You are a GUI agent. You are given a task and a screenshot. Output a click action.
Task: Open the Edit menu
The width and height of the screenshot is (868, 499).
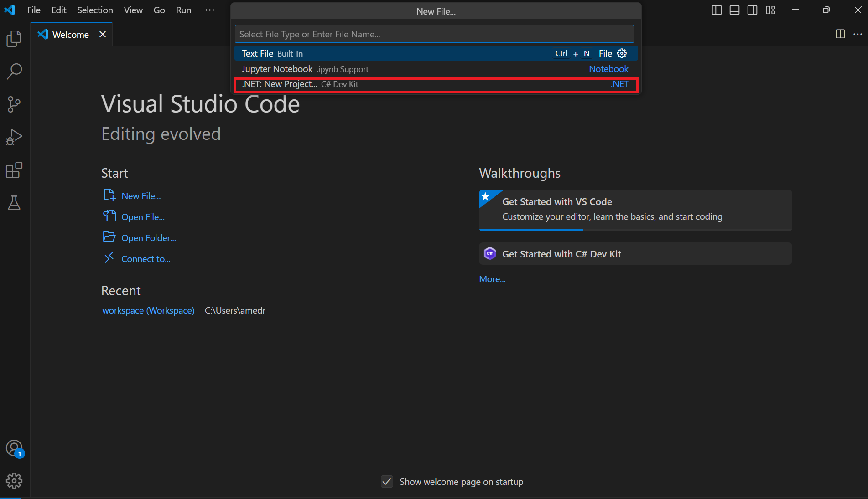point(59,10)
